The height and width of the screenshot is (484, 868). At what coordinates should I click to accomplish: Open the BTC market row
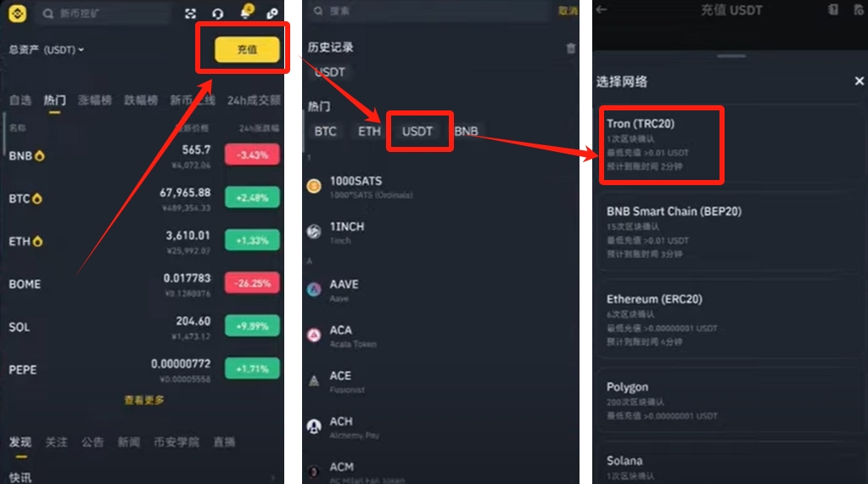point(144,198)
